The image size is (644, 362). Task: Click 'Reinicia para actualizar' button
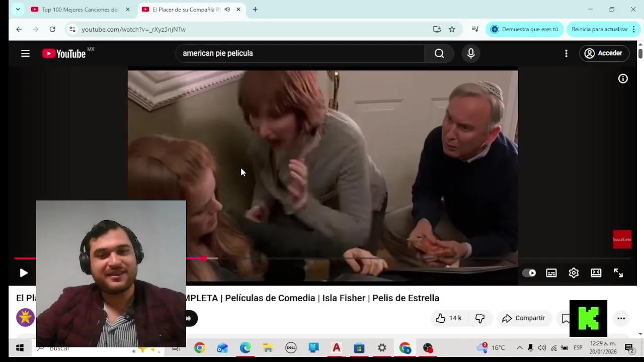tap(600, 29)
